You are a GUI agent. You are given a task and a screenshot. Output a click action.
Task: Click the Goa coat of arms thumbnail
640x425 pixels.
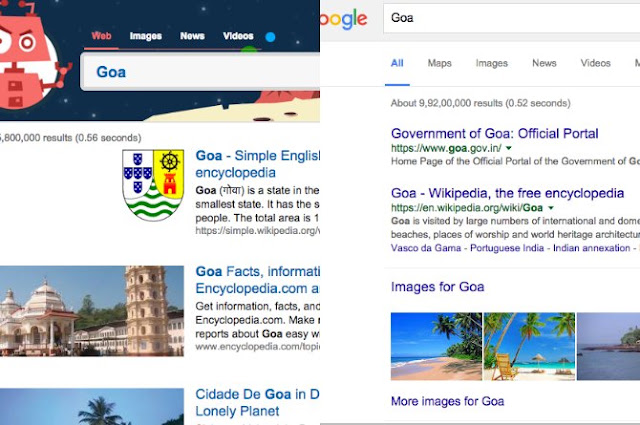153,185
